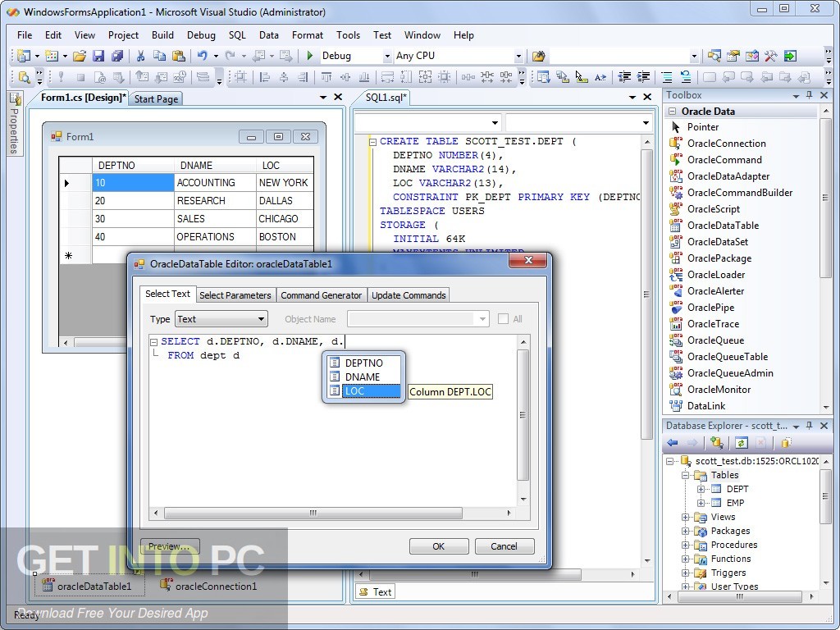Pin the Toolbox panel with auto-hide pin
840x630 pixels.
(x=809, y=95)
